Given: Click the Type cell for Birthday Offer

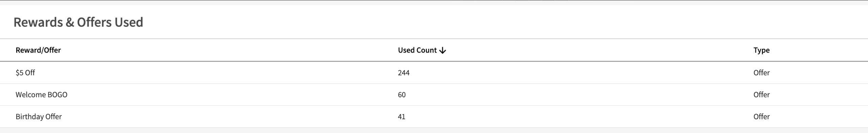Looking at the screenshot, I should click(x=761, y=116).
